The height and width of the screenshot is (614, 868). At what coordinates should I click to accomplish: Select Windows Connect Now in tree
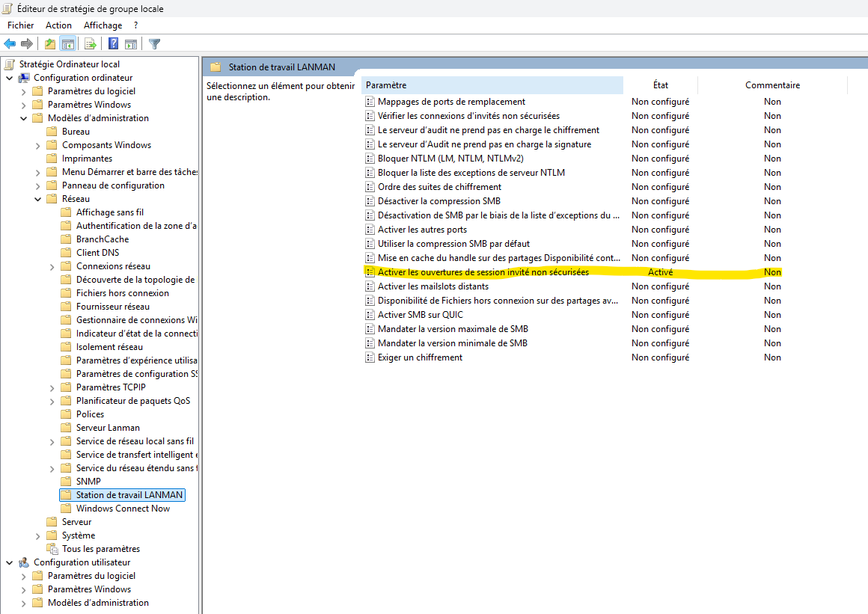pos(123,509)
